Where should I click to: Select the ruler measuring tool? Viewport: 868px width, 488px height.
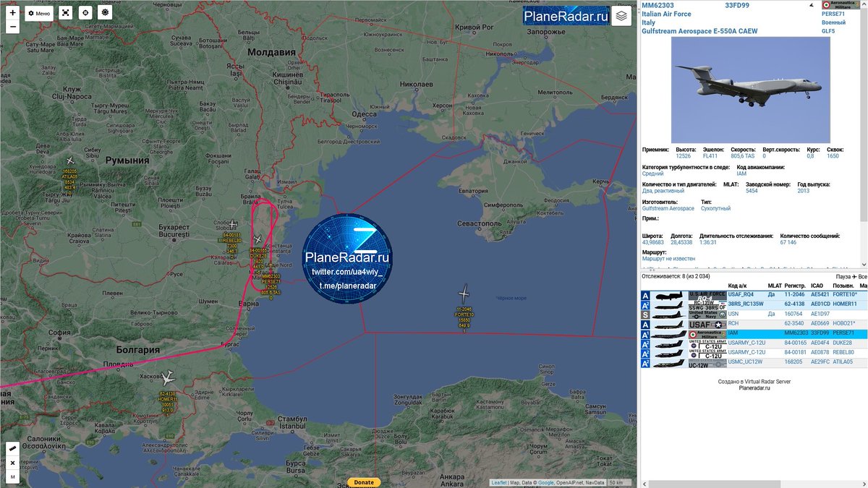(x=13, y=449)
